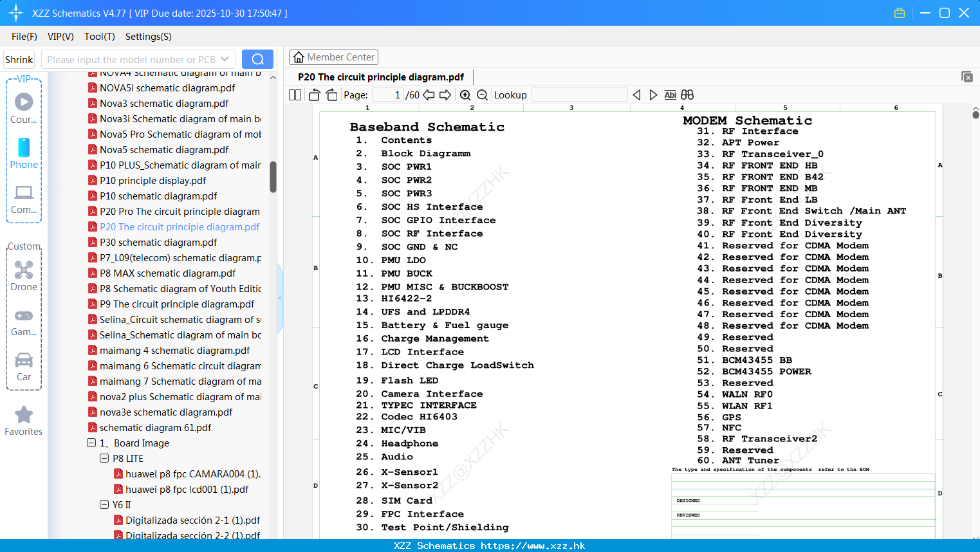
Task: Click the XZZ app logo
Action: (x=16, y=13)
